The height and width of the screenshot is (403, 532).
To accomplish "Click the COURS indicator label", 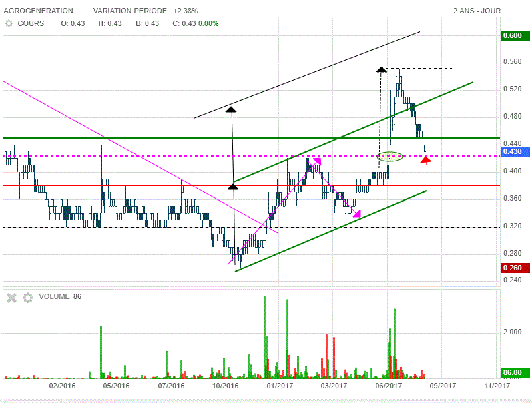I will point(31,23).
